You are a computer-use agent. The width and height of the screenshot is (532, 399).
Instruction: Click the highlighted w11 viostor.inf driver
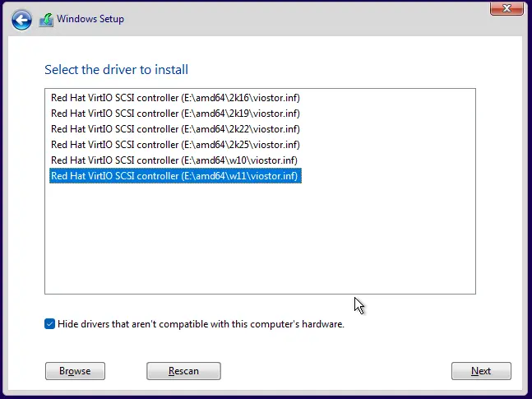(x=175, y=176)
